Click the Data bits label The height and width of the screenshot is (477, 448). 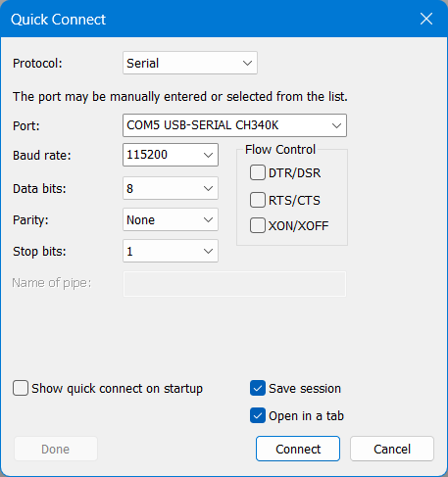pos(39,189)
